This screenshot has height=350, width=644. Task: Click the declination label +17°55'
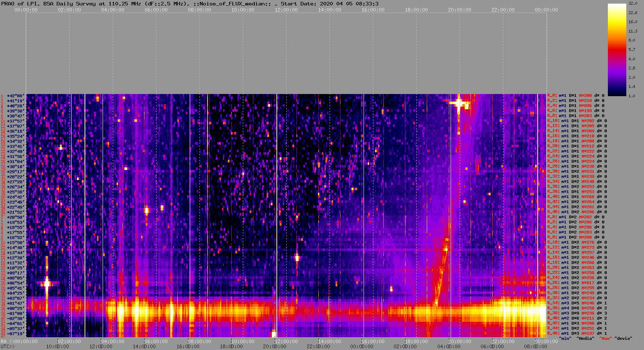(16, 232)
